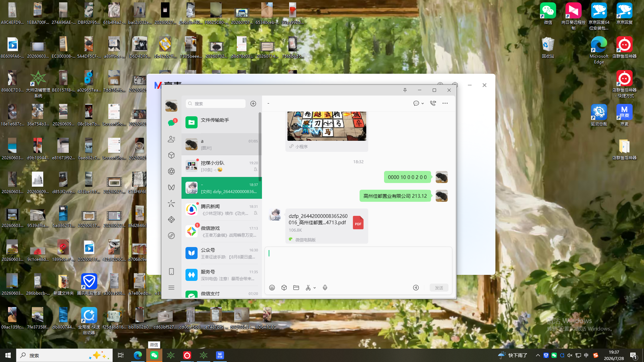Open the 腾讯电脑管家 desktop icon
The width and height of the screenshot is (644, 362).
[89, 284]
